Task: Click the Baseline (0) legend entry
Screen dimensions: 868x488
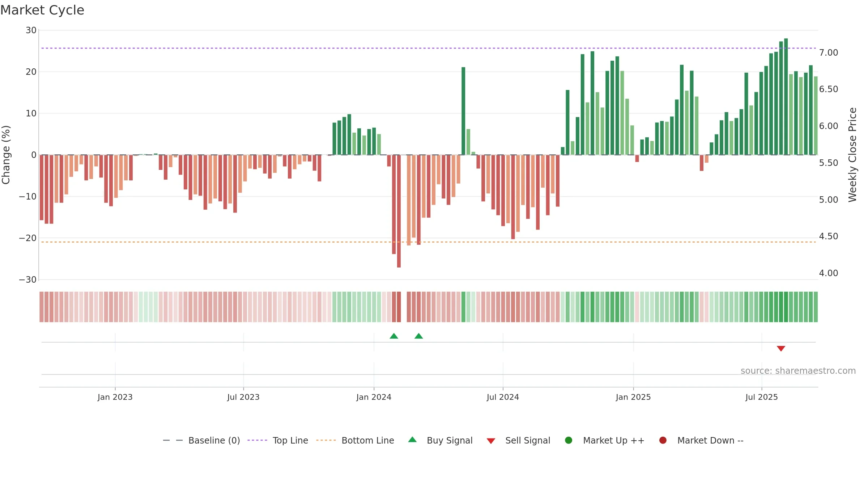Action: coord(201,440)
